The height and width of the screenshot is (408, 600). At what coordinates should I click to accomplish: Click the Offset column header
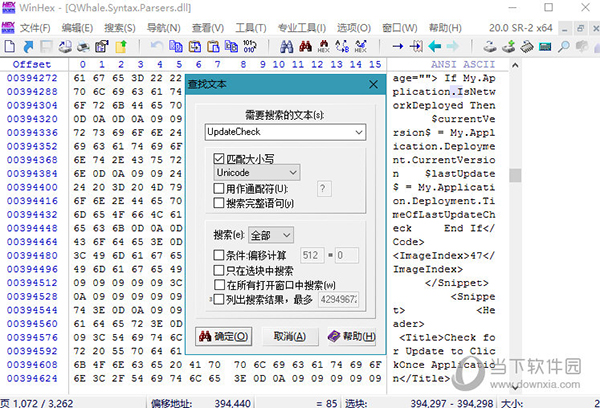click(32, 64)
